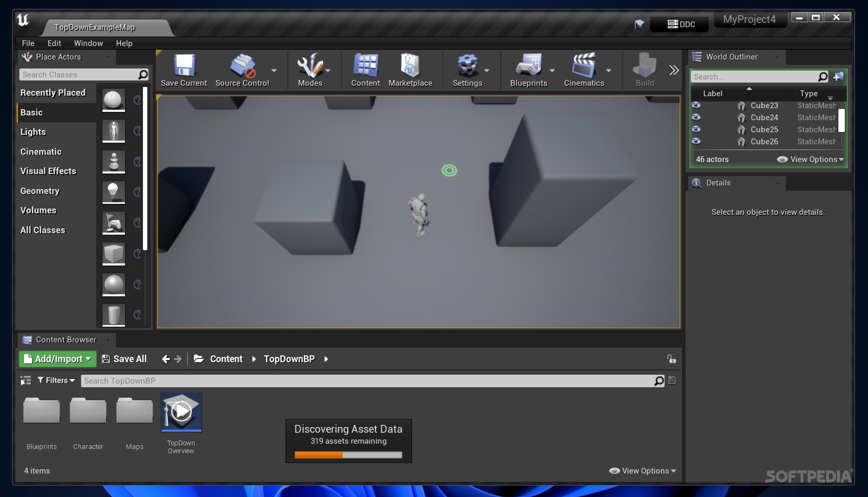Select the Character actor thumbnail
Screen dimensions: 868x497
coord(113,131)
